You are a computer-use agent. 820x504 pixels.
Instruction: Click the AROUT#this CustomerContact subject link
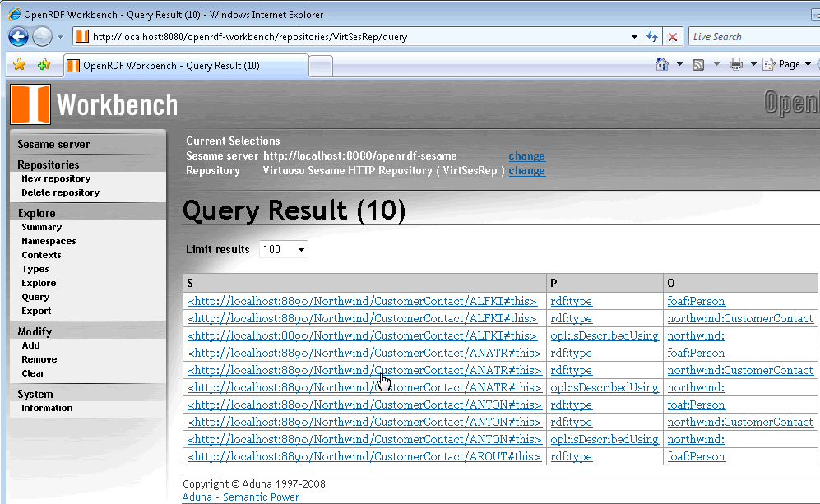364,456
